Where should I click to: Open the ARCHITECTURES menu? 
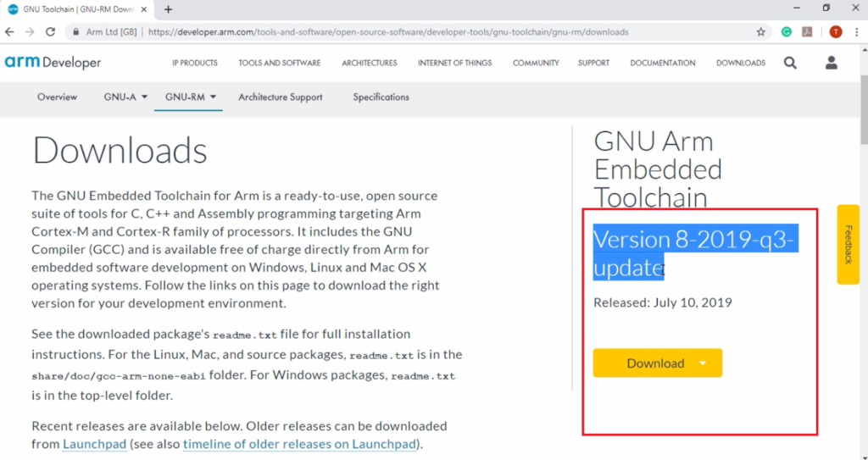point(370,63)
